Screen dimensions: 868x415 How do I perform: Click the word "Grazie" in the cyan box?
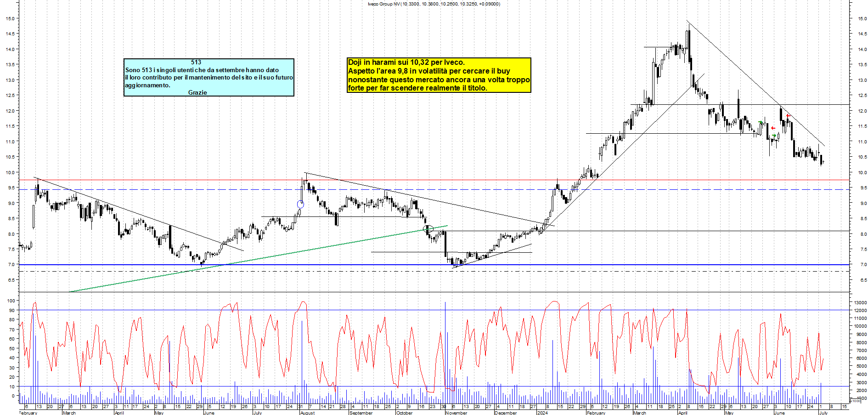pyautogui.click(x=197, y=92)
